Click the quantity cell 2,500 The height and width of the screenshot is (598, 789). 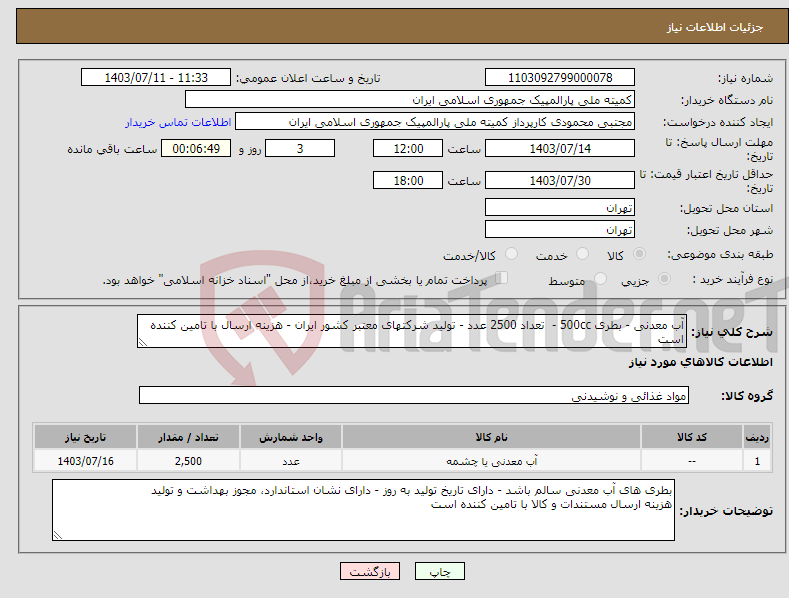[x=188, y=461]
